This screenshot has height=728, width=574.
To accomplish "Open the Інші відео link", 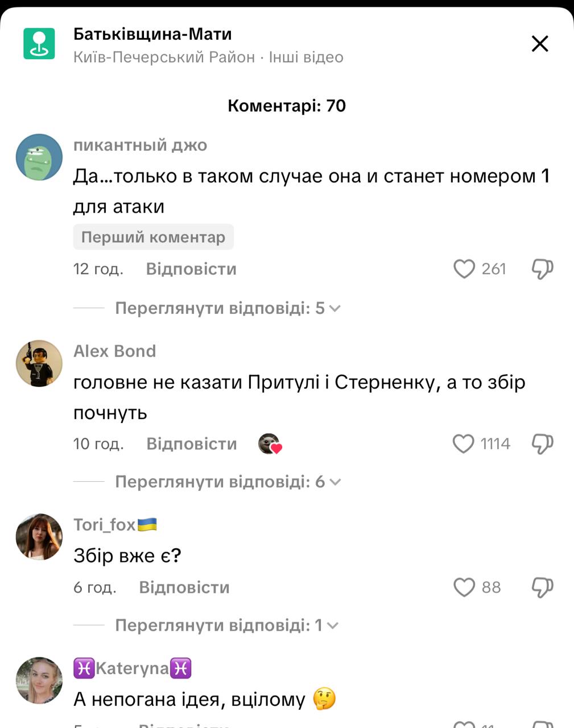I will 306,57.
